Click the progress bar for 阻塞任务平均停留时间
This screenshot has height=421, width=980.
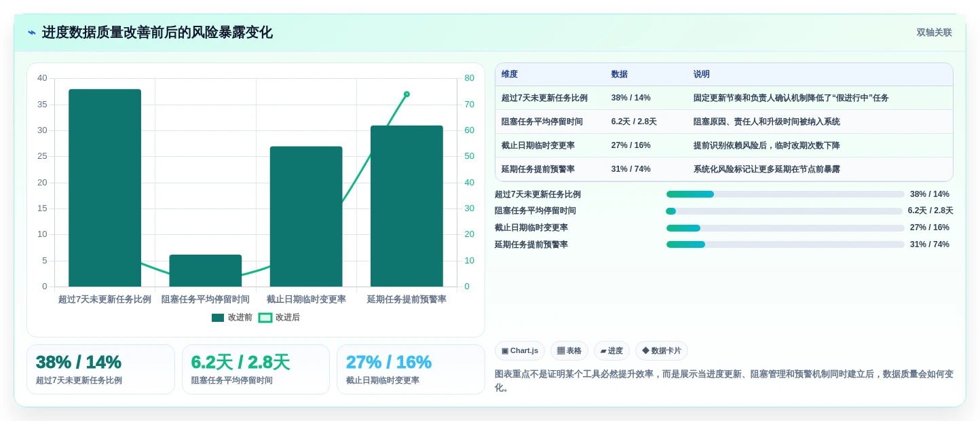pos(785,211)
